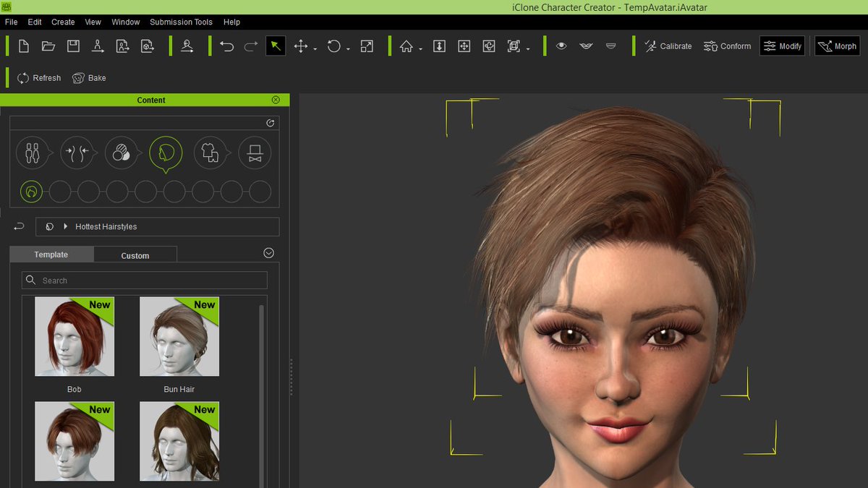This screenshot has height=488, width=868.
Task: Select the Move tool in the toolbar
Action: [302, 46]
